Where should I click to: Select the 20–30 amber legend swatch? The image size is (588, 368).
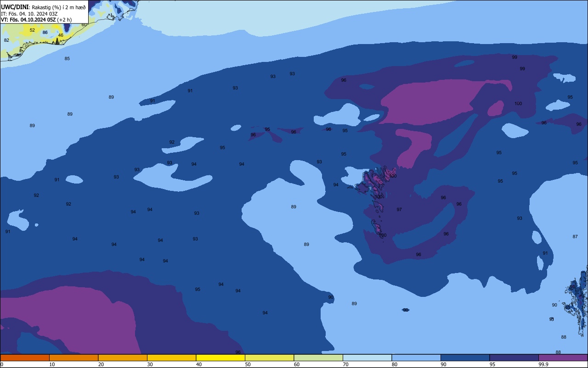pos(123,357)
